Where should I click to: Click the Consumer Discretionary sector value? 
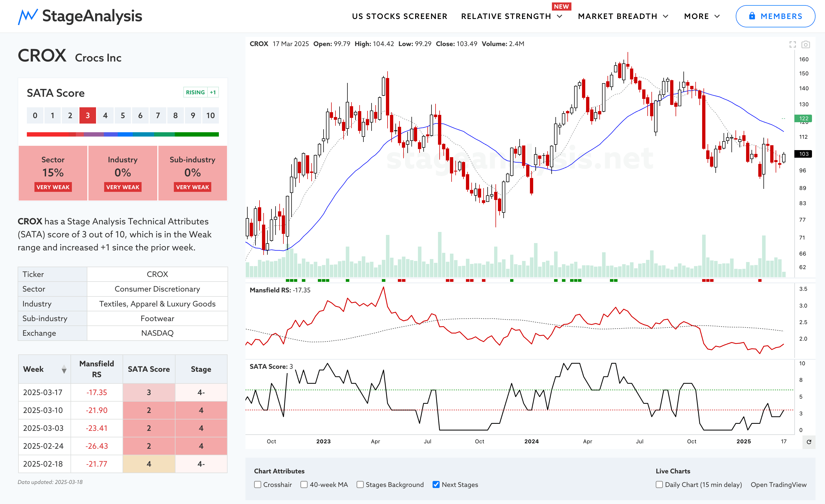(157, 289)
